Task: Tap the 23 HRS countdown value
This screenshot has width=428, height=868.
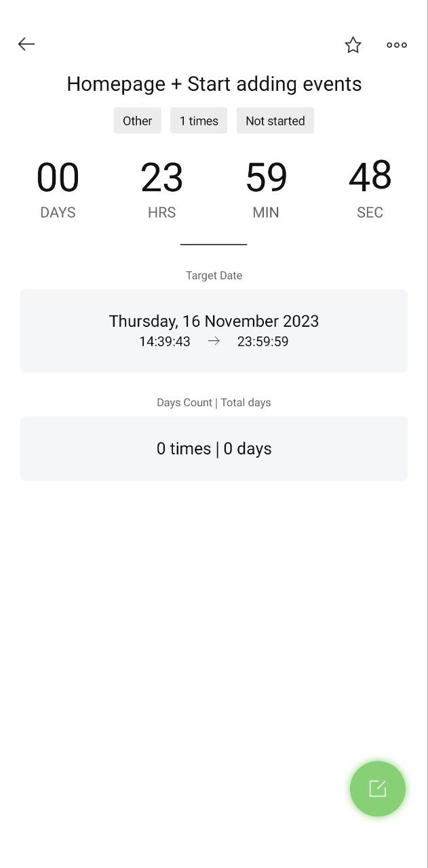Action: [x=162, y=189]
